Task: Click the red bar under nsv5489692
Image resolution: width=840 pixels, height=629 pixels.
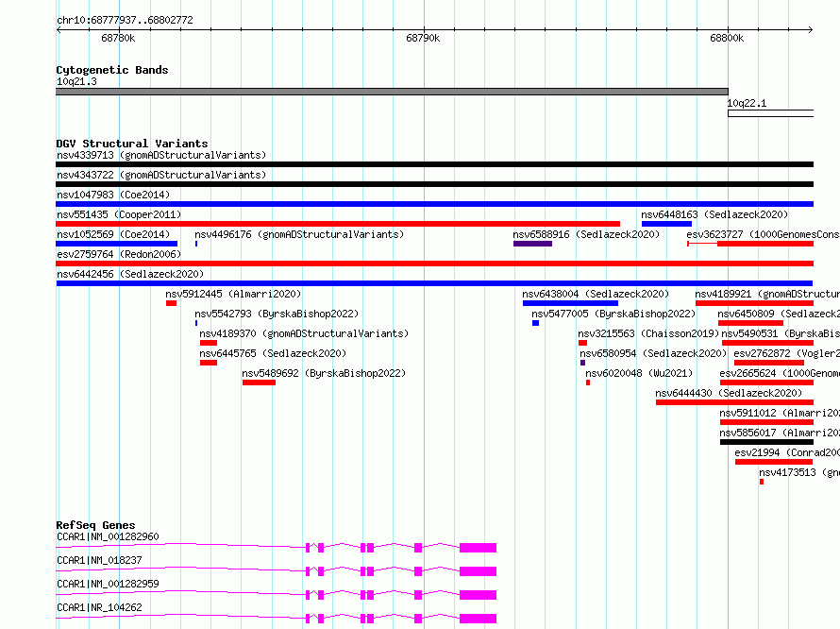Action: 259,382
